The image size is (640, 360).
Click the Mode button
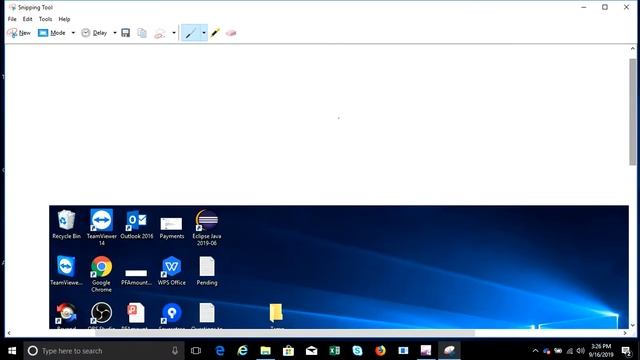[52, 33]
